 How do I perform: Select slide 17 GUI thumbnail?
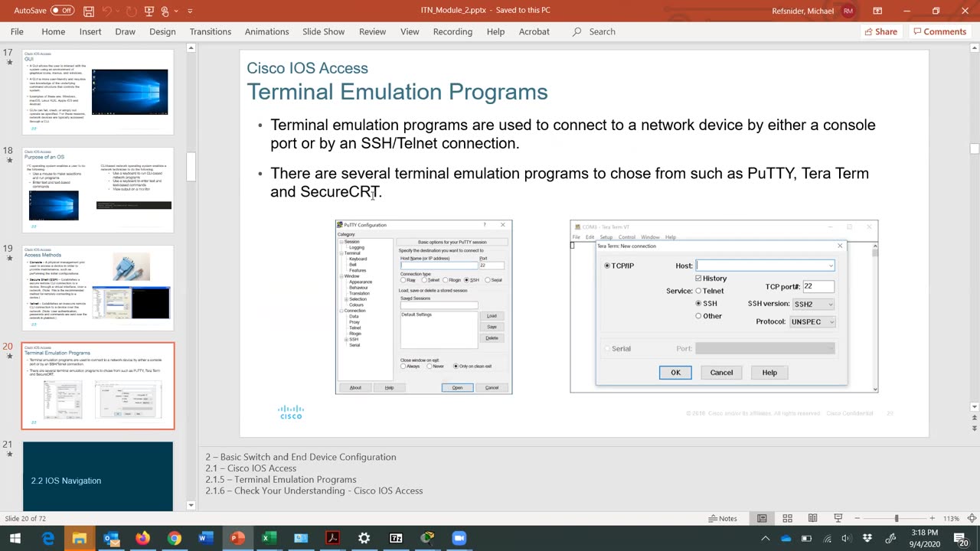click(x=98, y=91)
